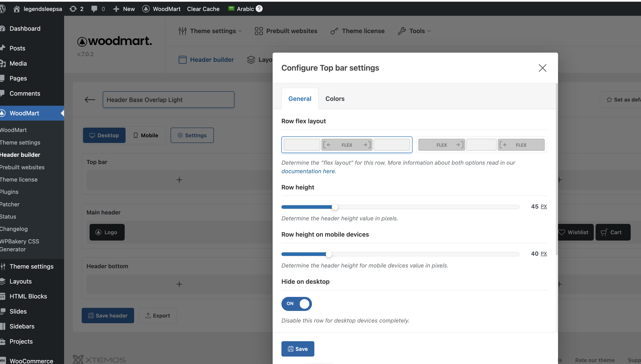Click the plus icon in the Top bar row
Image resolution: width=641 pixels, height=364 pixels.
tap(179, 180)
